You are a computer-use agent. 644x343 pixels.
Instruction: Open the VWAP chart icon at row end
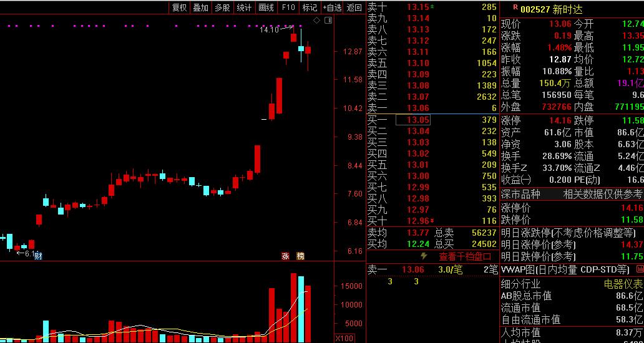[x=640, y=269]
